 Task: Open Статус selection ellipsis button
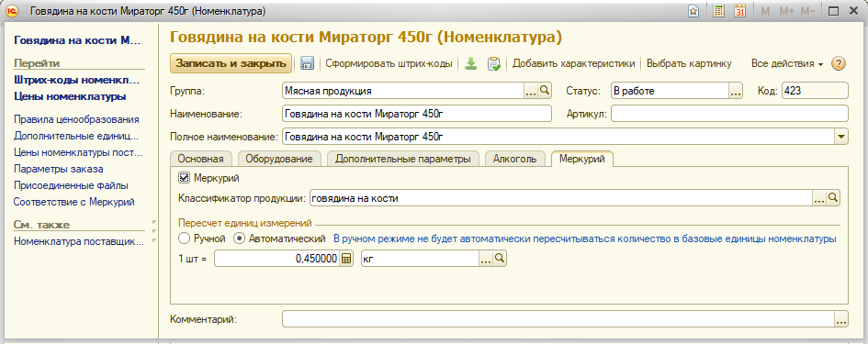pyautogui.click(x=736, y=91)
